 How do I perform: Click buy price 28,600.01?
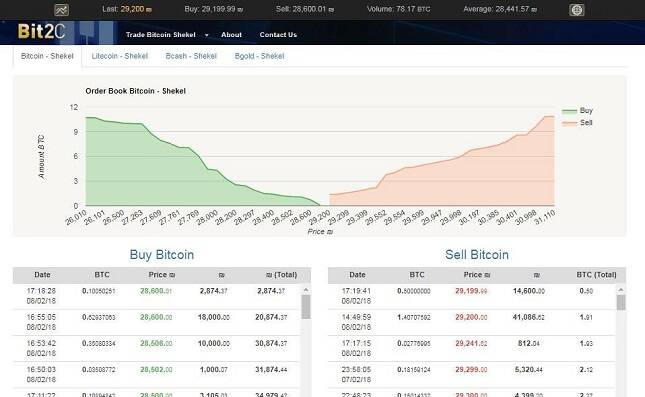(x=156, y=291)
